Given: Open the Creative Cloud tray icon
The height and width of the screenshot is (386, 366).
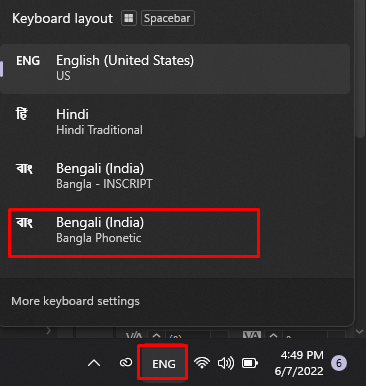Looking at the screenshot, I should point(126,362).
